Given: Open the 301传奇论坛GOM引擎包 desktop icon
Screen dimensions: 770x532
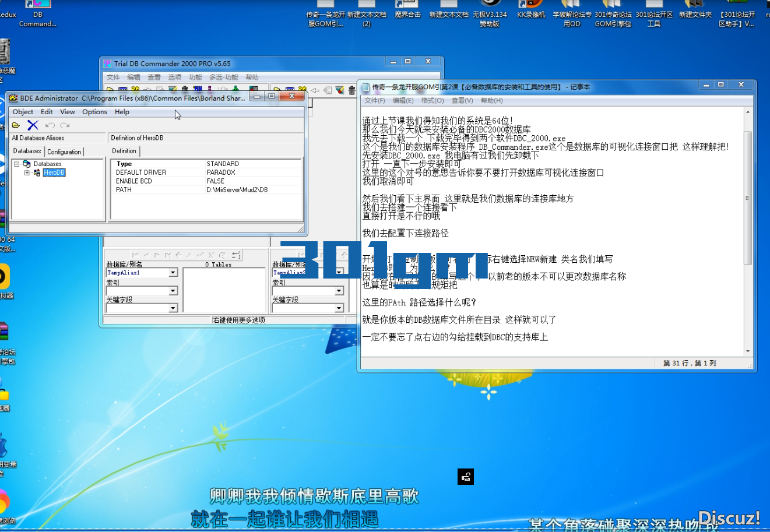Looking at the screenshot, I should [x=613, y=14].
